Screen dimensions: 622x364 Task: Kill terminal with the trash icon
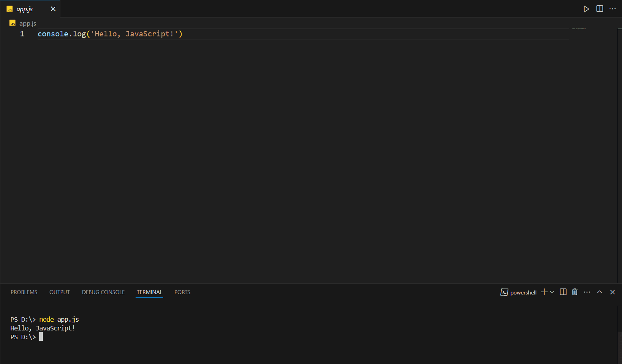(575, 292)
